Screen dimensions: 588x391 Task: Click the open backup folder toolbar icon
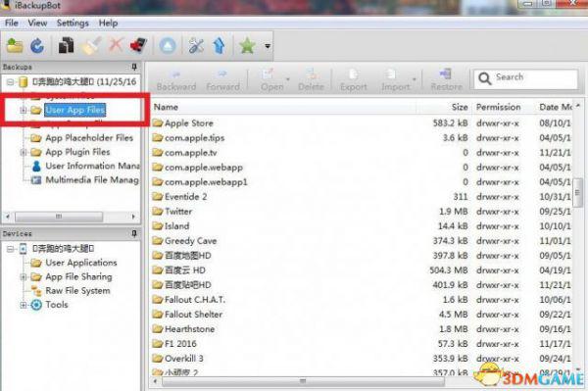pos(15,46)
